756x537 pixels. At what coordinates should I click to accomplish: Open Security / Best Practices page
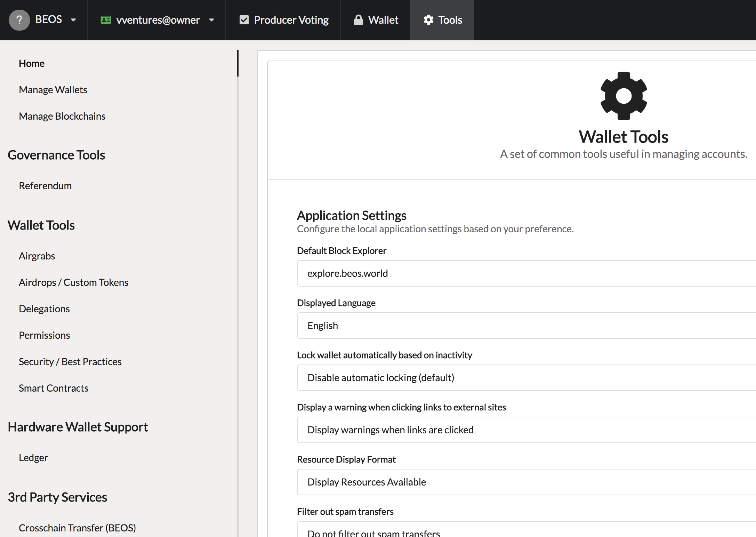pos(70,362)
